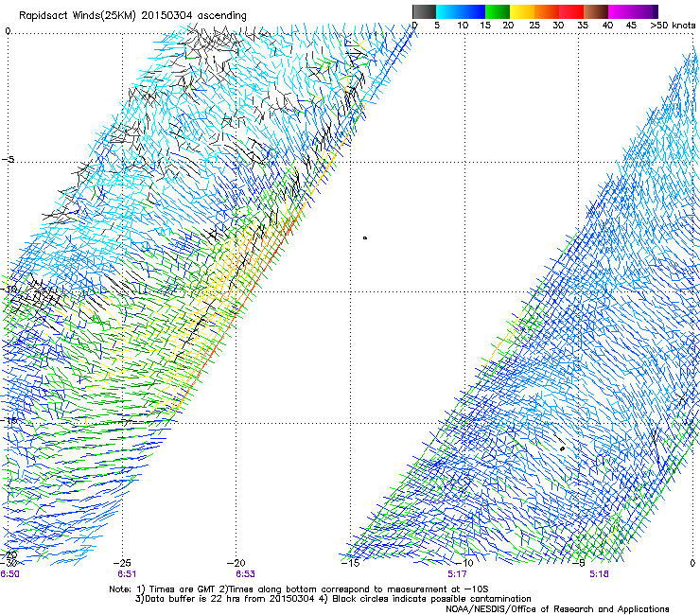
Task: Click the purple '5:18' time label
Action: pos(599,574)
